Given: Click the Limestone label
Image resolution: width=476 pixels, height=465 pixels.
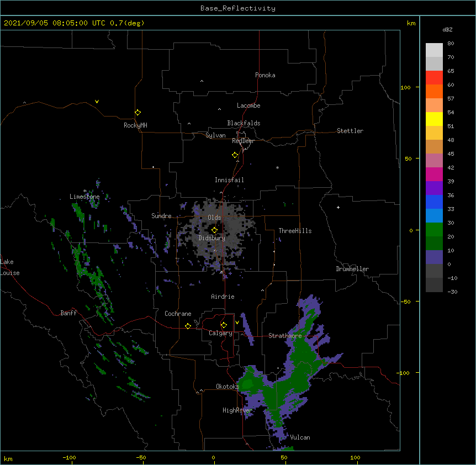Looking at the screenshot, I should pyautogui.click(x=84, y=197).
